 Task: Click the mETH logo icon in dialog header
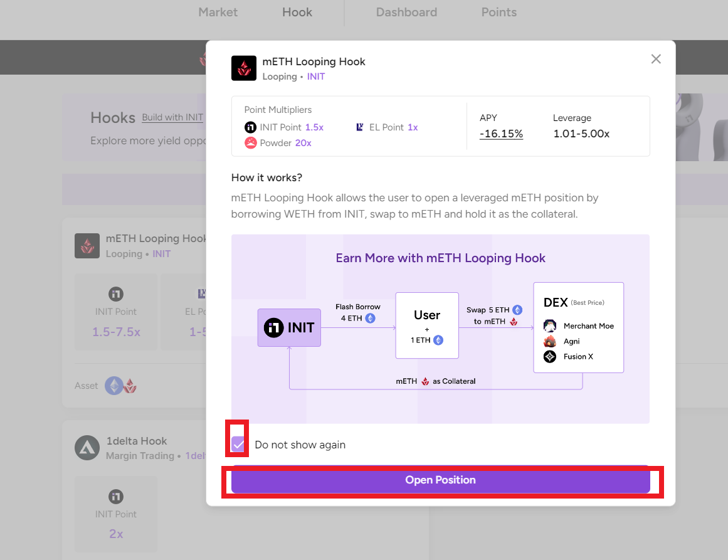pyautogui.click(x=244, y=68)
